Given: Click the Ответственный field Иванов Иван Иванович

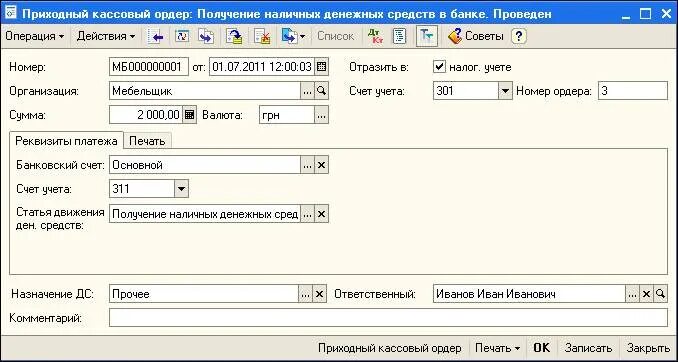Looking at the screenshot, I should tap(529, 294).
